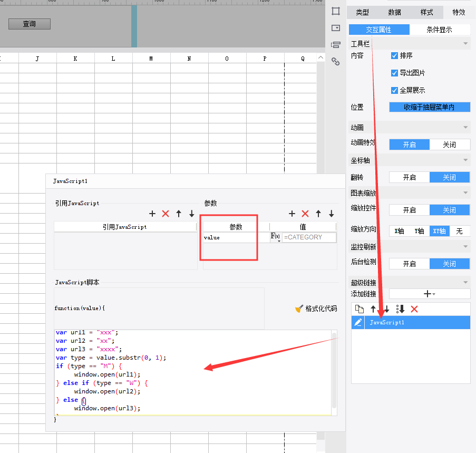This screenshot has width=476, height=453.
Task: Delete the selected parameter row
Action: [x=305, y=214]
